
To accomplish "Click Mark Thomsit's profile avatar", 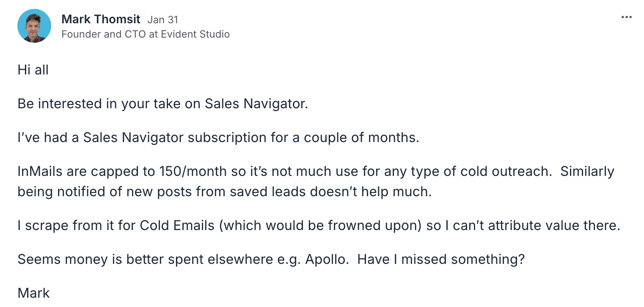I will point(34,26).
